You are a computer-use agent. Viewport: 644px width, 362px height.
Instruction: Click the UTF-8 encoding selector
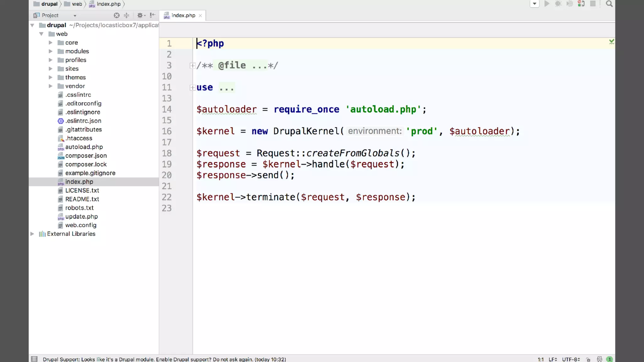pos(571,359)
